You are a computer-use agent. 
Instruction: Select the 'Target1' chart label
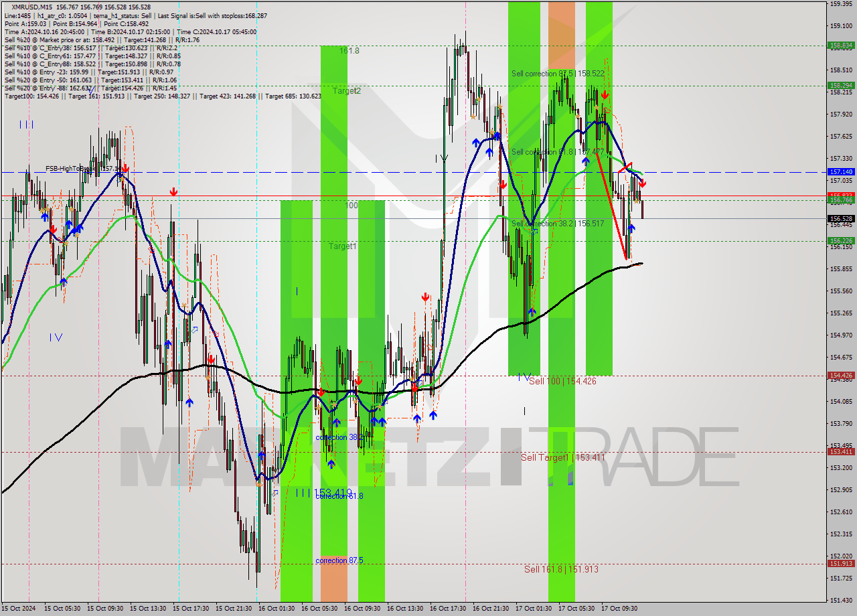342,246
